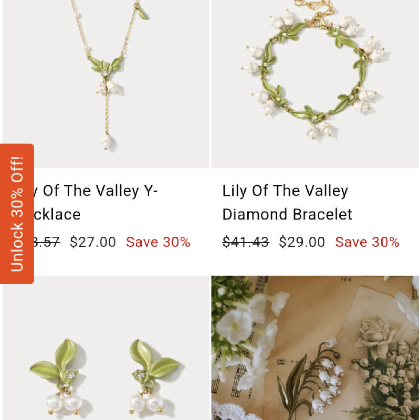420x420 pixels.
Task: Click the left earring in the photo
Action: click(58, 377)
